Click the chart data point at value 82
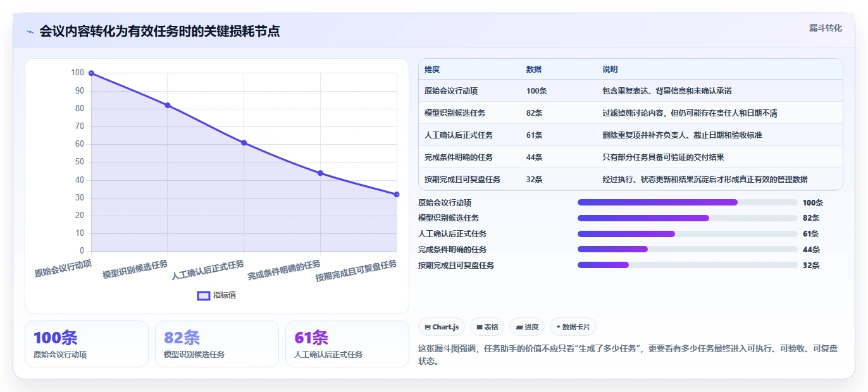Screen dimensions: 868x392 click(x=168, y=105)
